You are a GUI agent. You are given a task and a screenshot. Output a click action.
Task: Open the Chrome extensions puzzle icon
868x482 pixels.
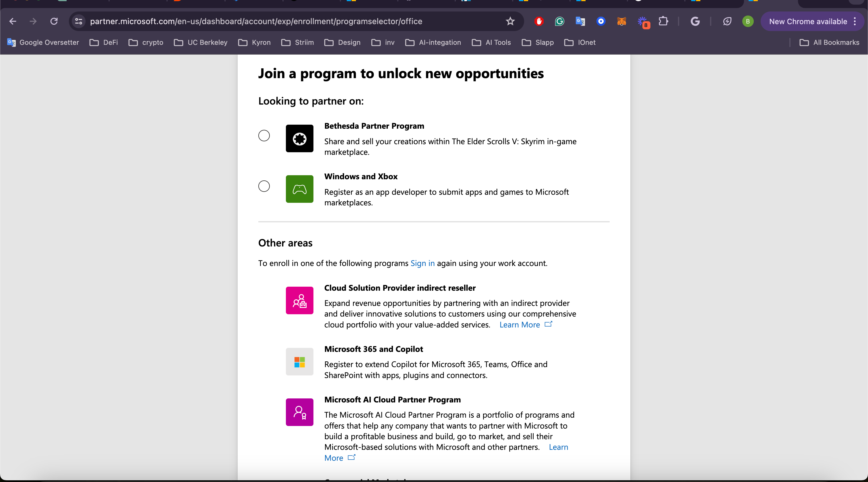(x=663, y=21)
